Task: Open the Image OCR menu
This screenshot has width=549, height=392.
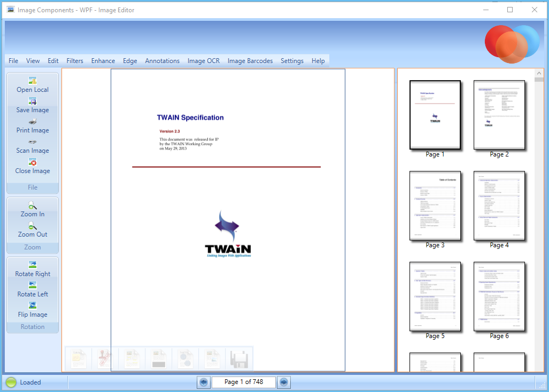Action: coord(204,61)
